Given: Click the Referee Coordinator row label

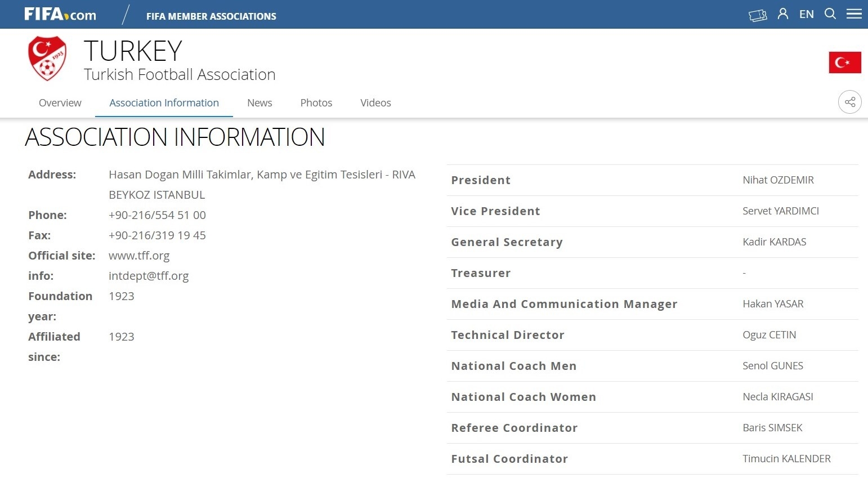Looking at the screenshot, I should [x=514, y=428].
